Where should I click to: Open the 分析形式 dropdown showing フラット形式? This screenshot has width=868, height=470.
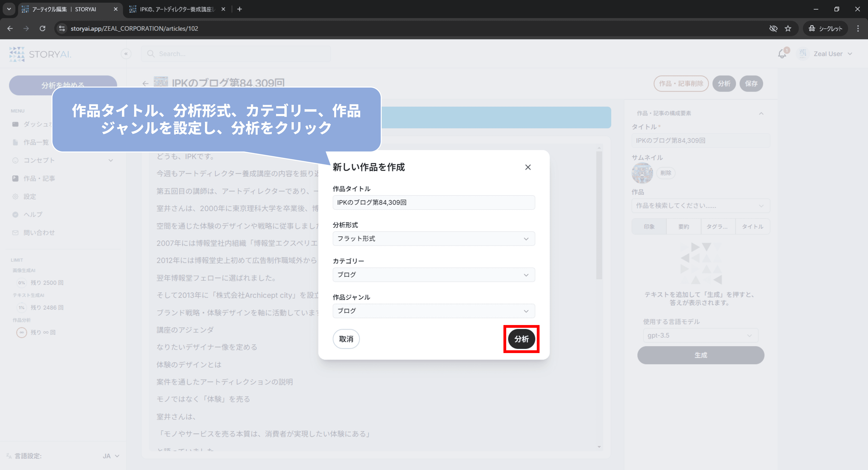[x=434, y=238]
